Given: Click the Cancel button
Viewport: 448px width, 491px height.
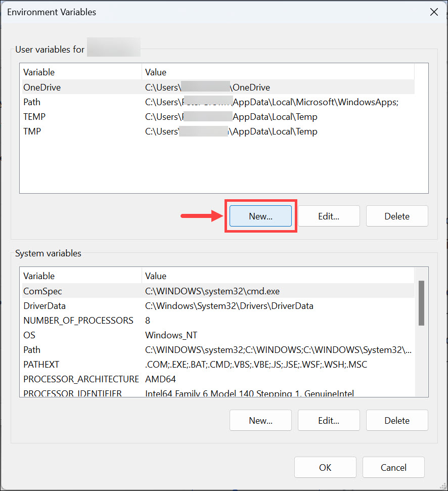Looking at the screenshot, I should pyautogui.click(x=393, y=467).
